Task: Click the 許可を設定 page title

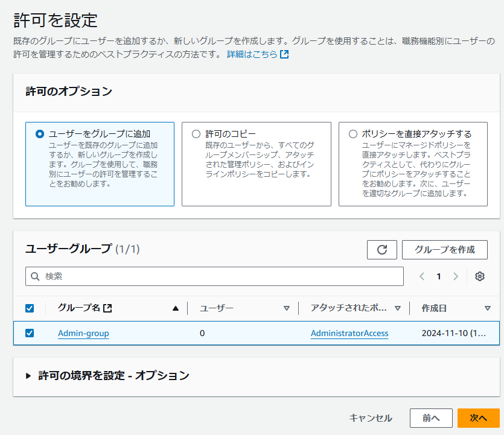Action: pos(56,21)
